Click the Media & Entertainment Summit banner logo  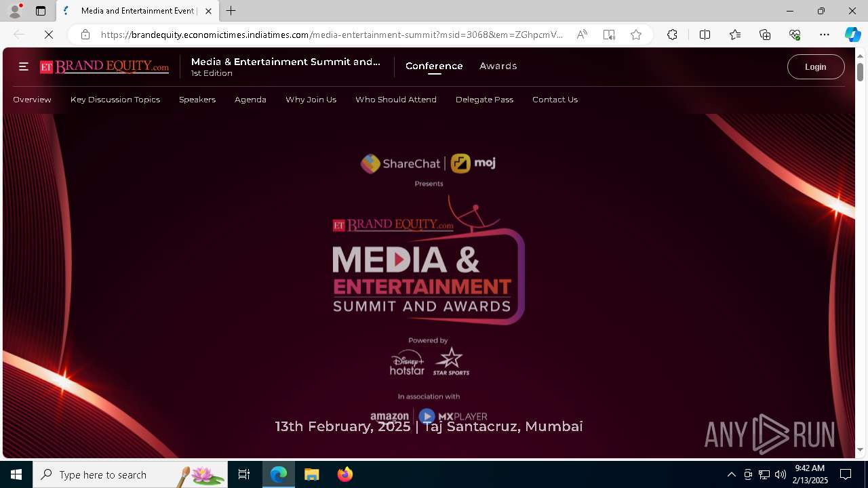coord(429,261)
